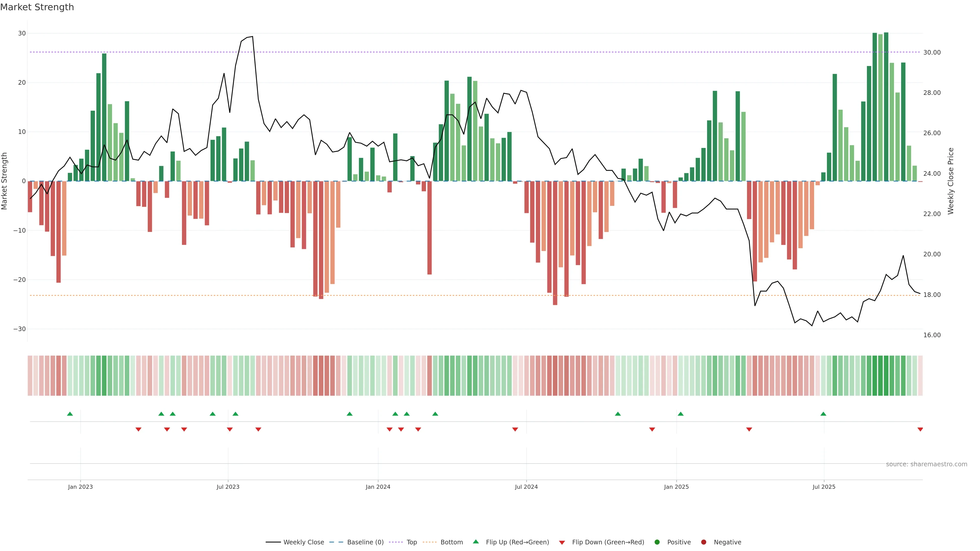
Task: Click the 30.00 right-axis price tick label
Action: click(x=932, y=53)
